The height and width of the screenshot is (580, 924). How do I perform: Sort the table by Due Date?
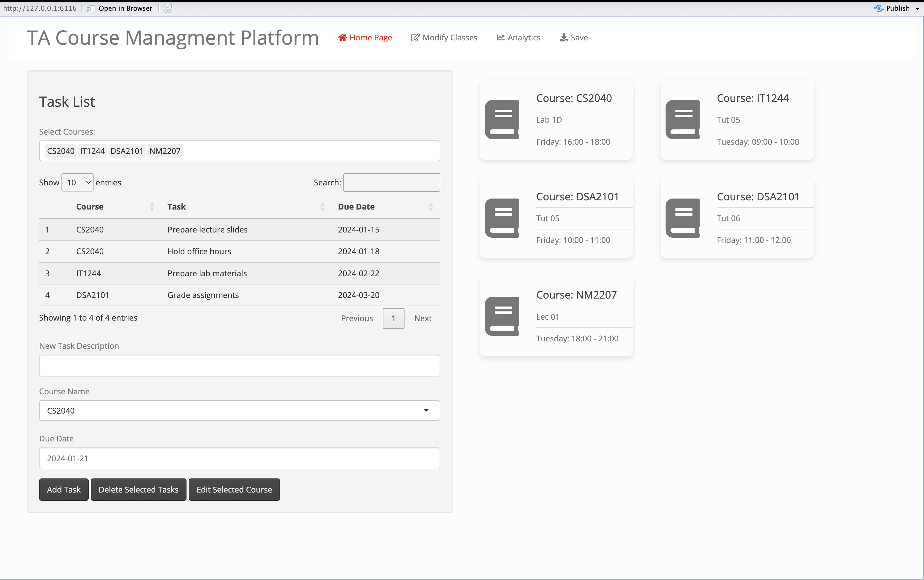[356, 206]
